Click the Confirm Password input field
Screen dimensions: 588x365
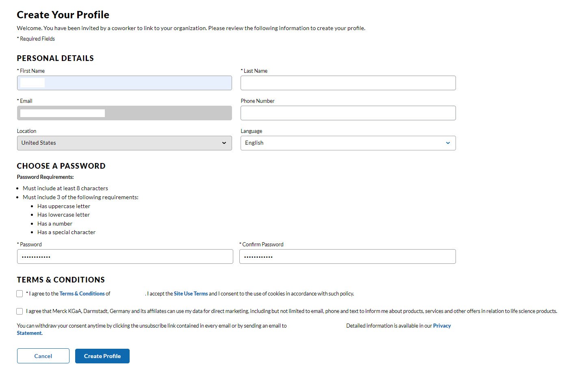(348, 256)
